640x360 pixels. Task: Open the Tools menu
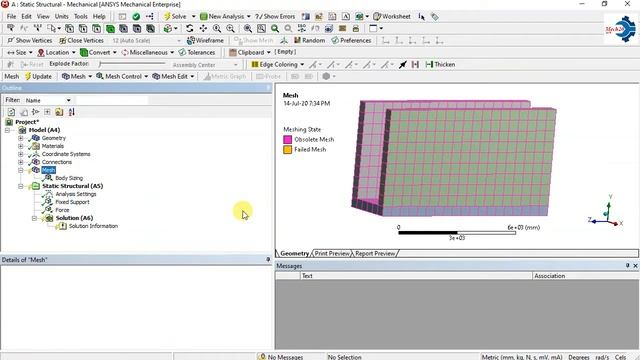tap(81, 16)
